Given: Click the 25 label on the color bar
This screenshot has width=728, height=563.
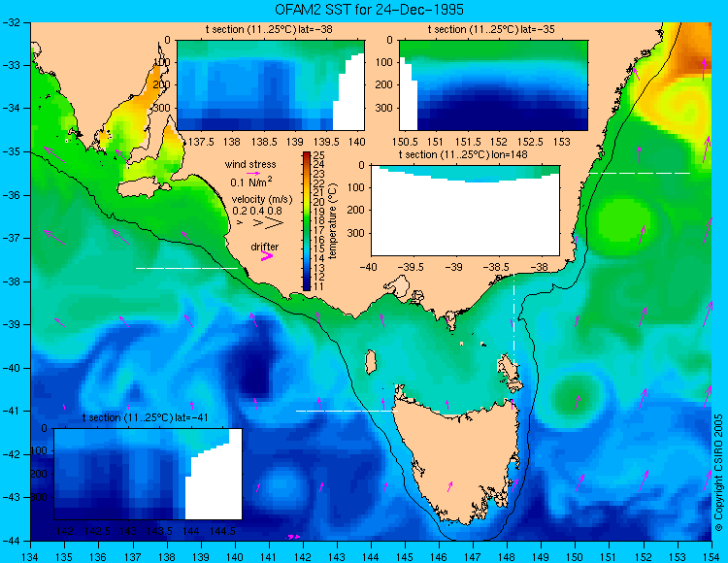Looking at the screenshot, I should pyautogui.click(x=319, y=155).
